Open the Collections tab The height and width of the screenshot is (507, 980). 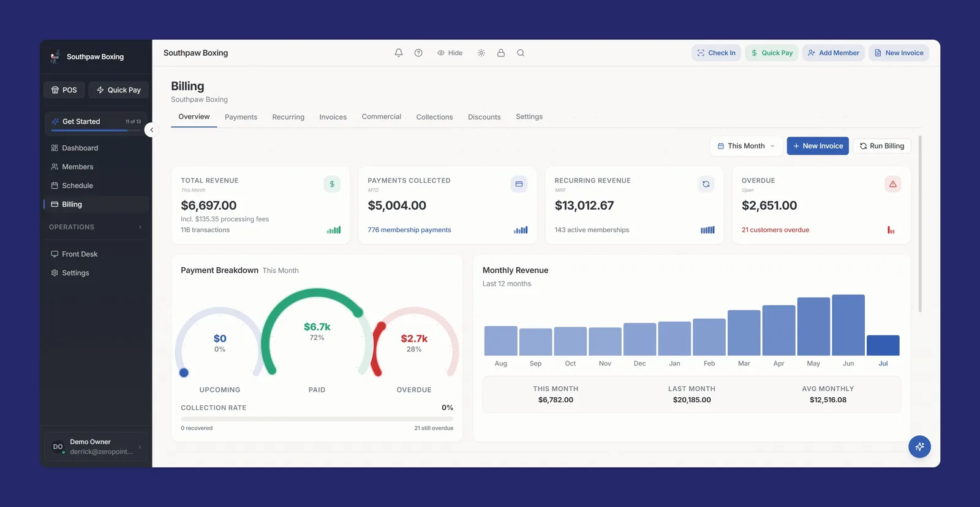[x=435, y=117]
